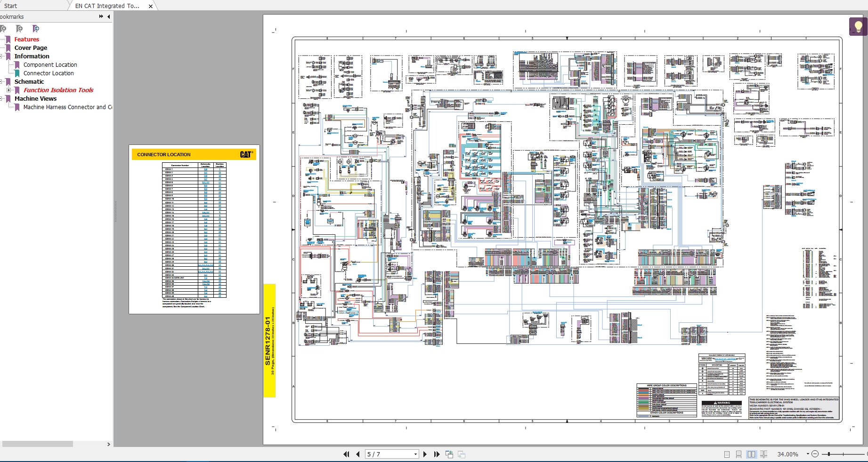Open the Assistant light bulb icon
This screenshot has height=462, width=868.
tap(858, 26)
